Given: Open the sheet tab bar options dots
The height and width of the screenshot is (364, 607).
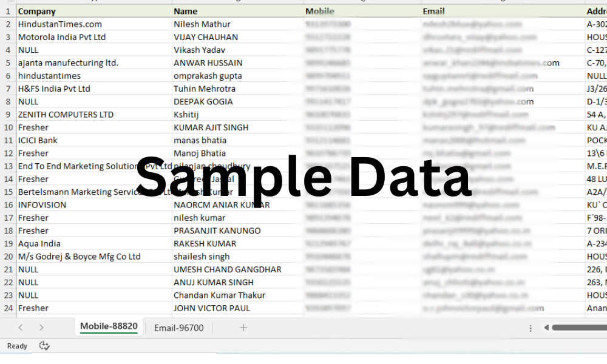Looking at the screenshot, I should click(x=531, y=328).
